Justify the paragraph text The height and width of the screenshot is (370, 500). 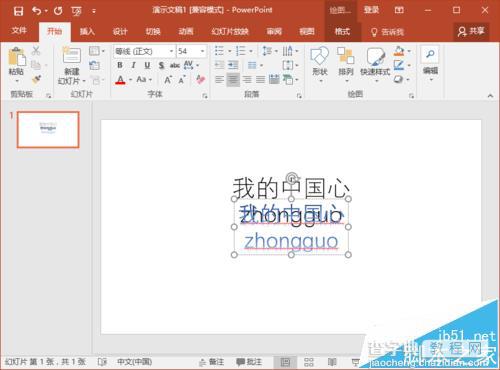point(260,80)
